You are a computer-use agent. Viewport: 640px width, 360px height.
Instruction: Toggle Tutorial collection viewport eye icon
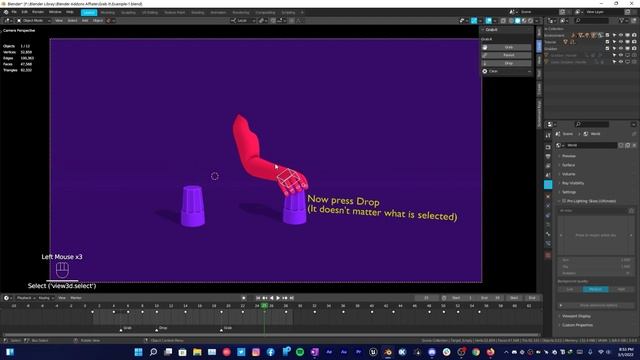point(621,42)
